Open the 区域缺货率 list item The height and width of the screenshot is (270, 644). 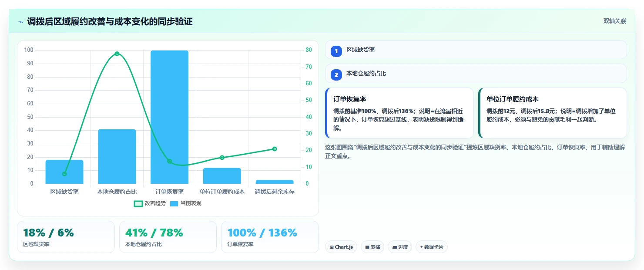476,50
